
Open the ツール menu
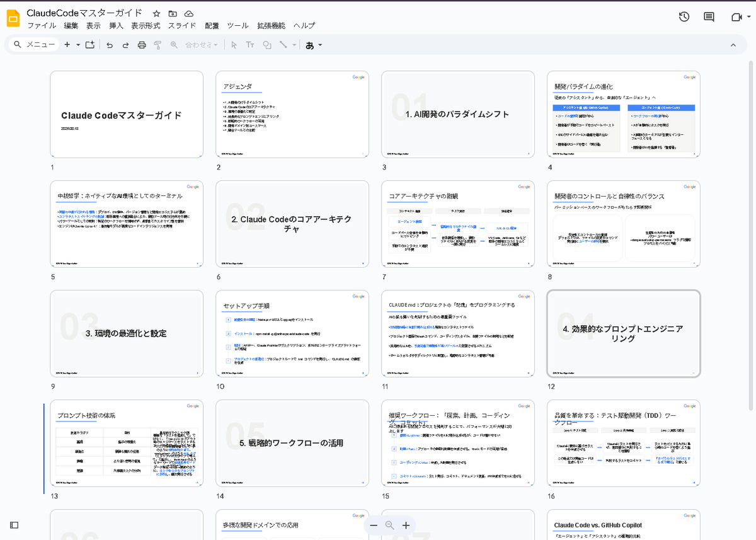(238, 26)
